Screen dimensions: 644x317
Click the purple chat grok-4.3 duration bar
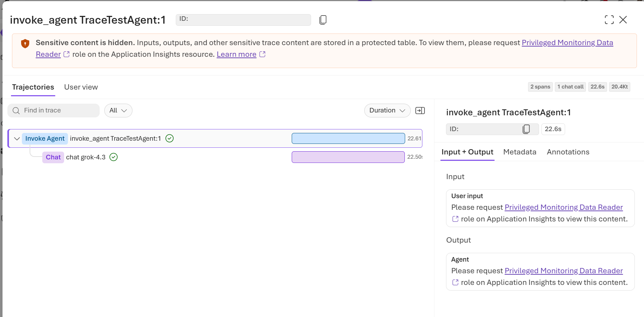pyautogui.click(x=348, y=157)
